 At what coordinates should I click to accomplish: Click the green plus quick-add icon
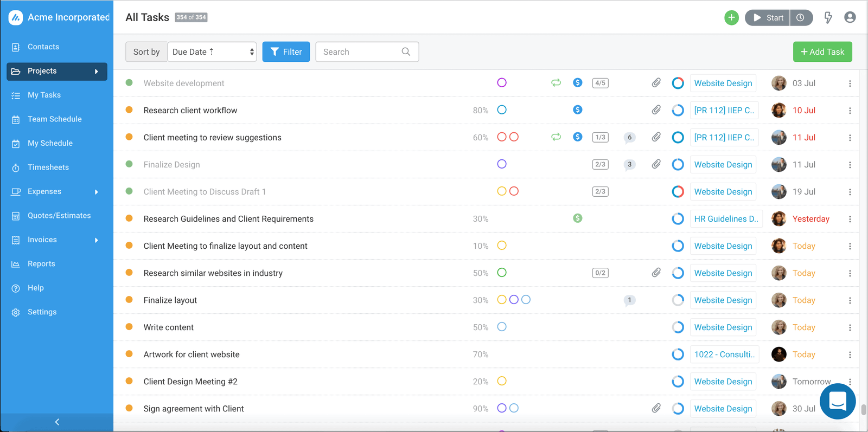tap(731, 18)
